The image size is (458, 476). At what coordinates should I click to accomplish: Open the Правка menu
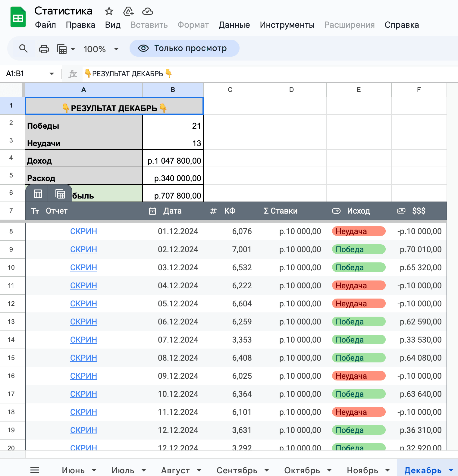(x=80, y=25)
